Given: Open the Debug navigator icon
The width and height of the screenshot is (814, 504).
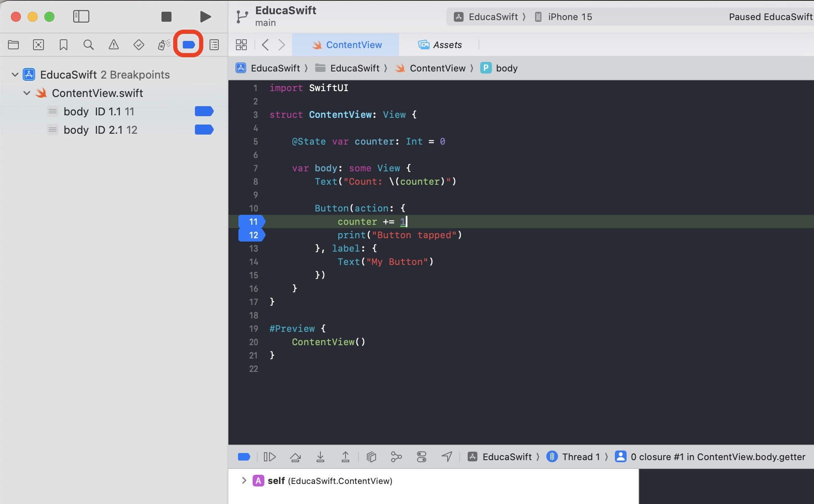Looking at the screenshot, I should [x=164, y=45].
